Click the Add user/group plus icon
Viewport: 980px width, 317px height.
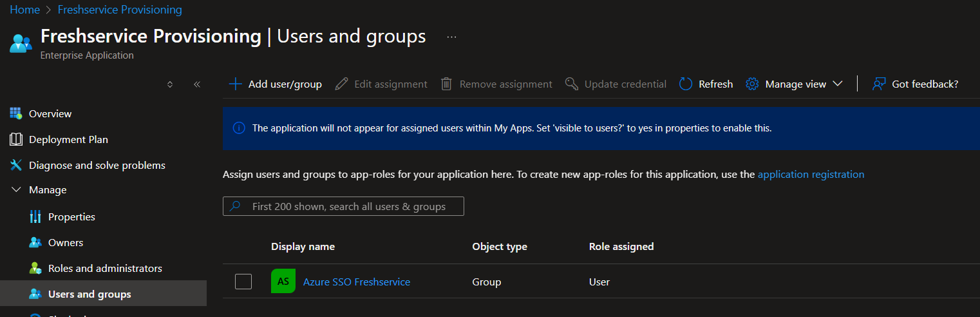tap(235, 84)
